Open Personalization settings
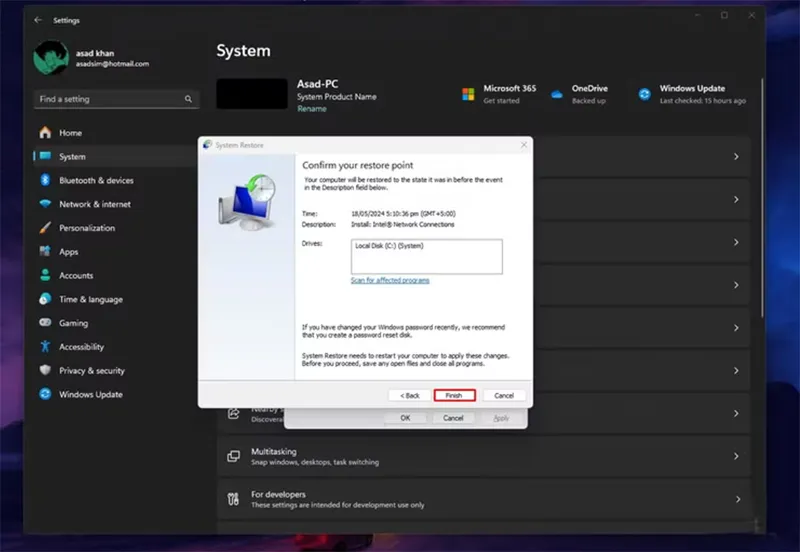 coord(116,228)
